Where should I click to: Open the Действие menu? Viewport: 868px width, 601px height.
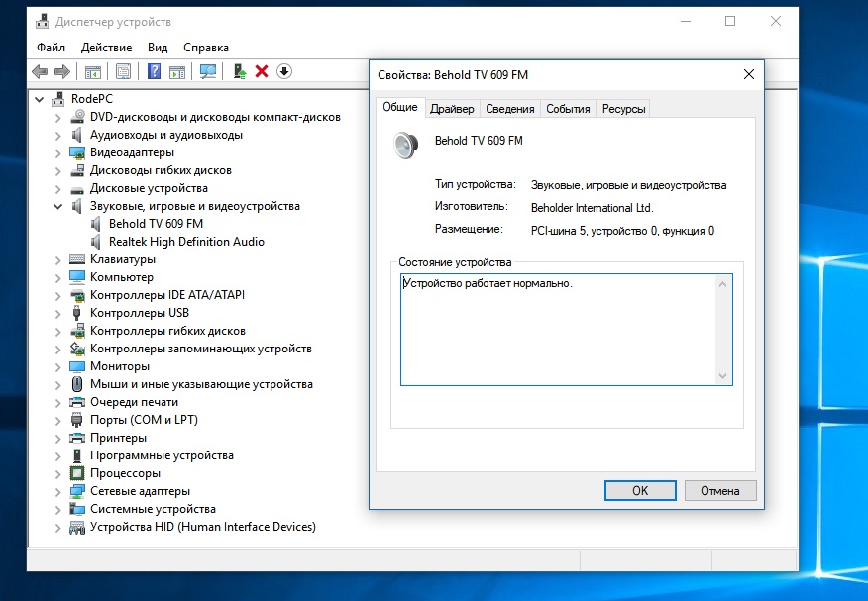[x=106, y=48]
